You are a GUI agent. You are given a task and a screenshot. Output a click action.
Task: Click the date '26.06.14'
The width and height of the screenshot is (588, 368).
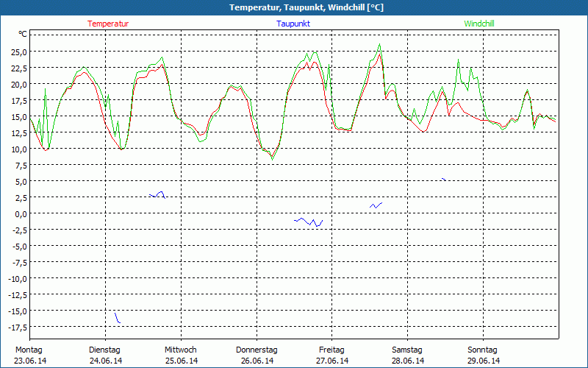[x=257, y=361]
